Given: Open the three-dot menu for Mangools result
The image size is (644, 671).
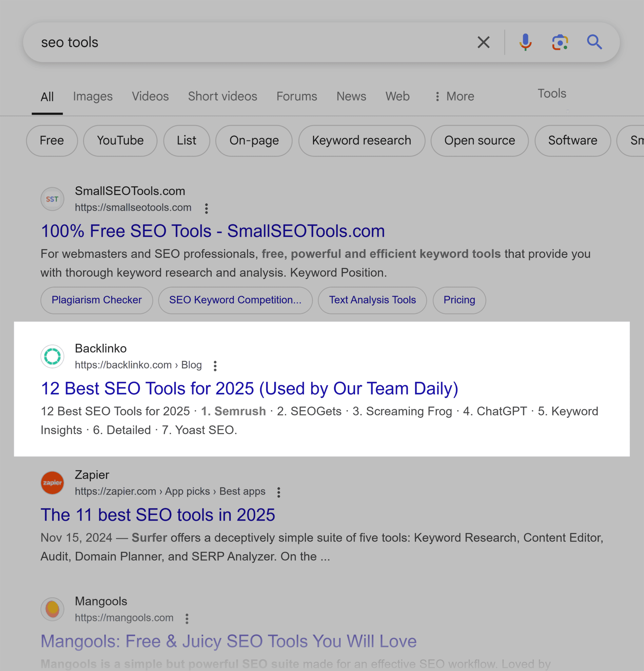Looking at the screenshot, I should point(187,619).
